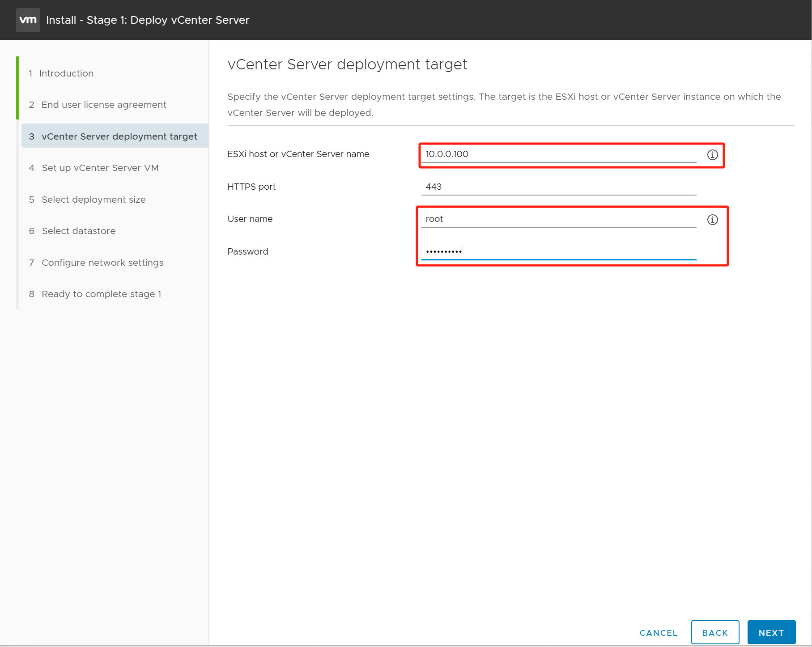Cancel the vCenter installation wizard
The width and height of the screenshot is (812, 647).
658,633
